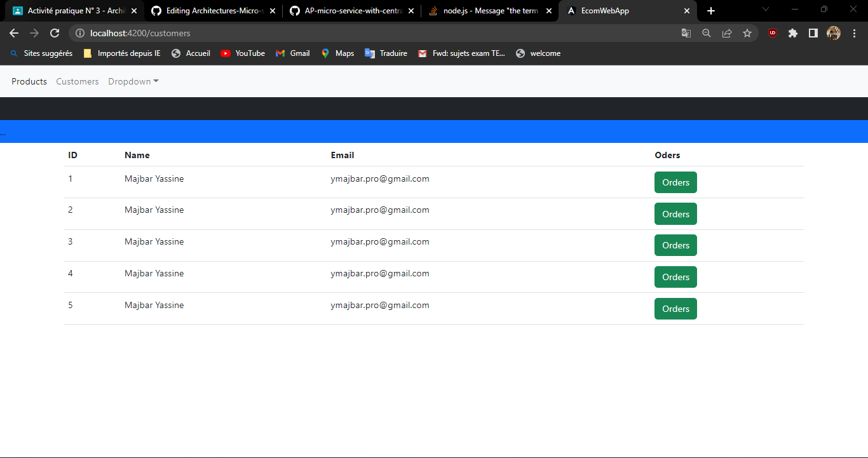This screenshot has height=458, width=868.
Task: Open Google Translate icon in address bar
Action: 686,33
